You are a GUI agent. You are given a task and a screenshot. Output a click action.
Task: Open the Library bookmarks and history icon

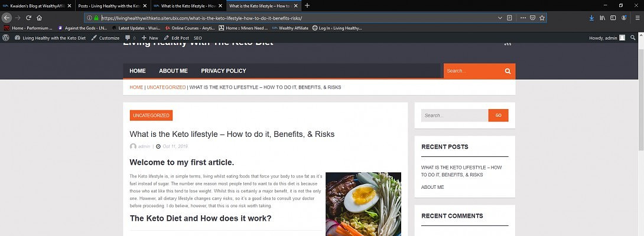603,18
